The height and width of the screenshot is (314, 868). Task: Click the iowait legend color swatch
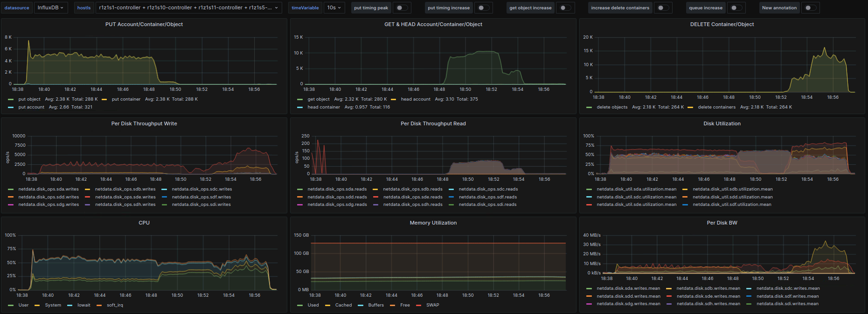(x=69, y=306)
